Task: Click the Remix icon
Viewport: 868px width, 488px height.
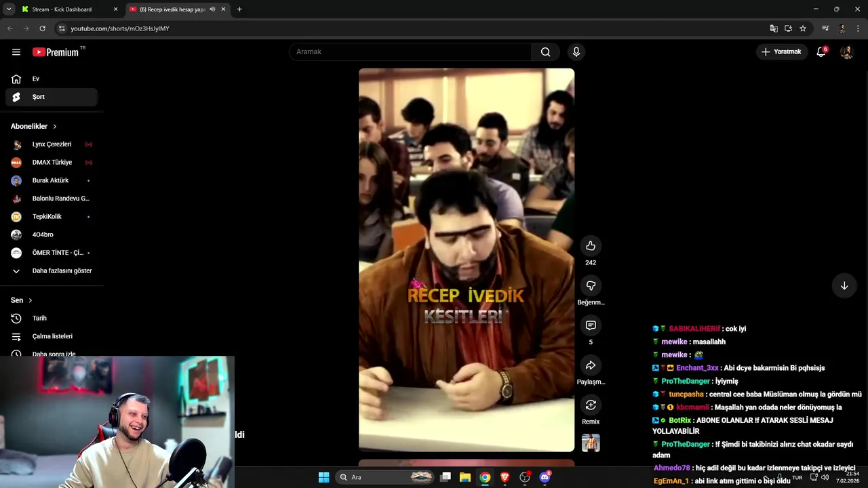Action: (x=591, y=405)
